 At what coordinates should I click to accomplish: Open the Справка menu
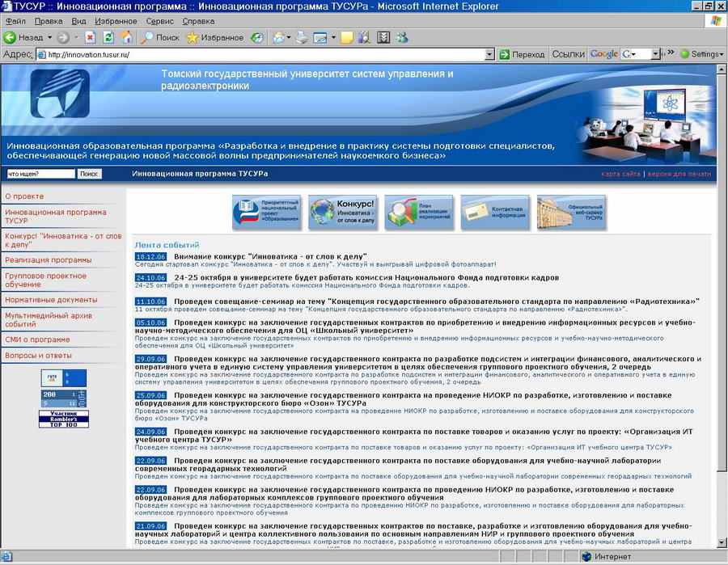[198, 21]
